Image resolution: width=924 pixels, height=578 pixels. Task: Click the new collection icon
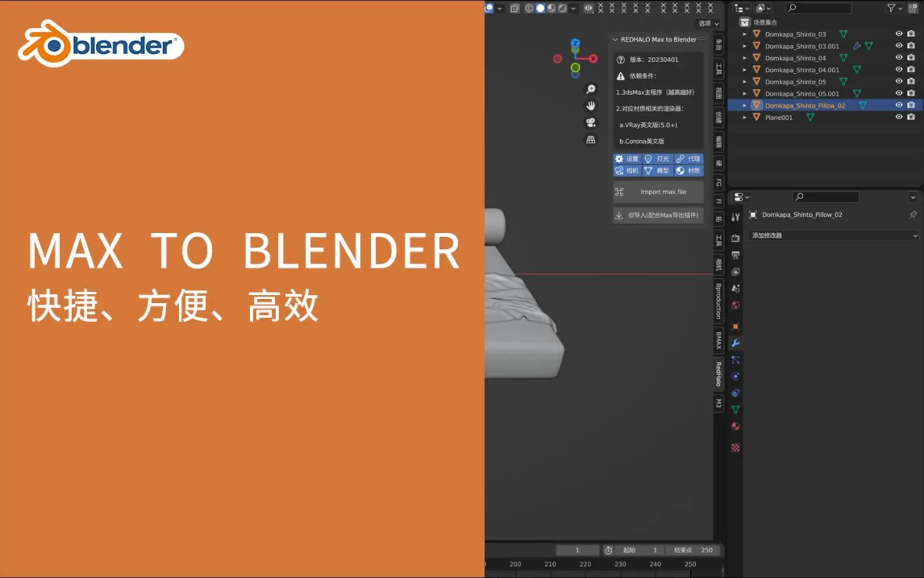coord(913,8)
